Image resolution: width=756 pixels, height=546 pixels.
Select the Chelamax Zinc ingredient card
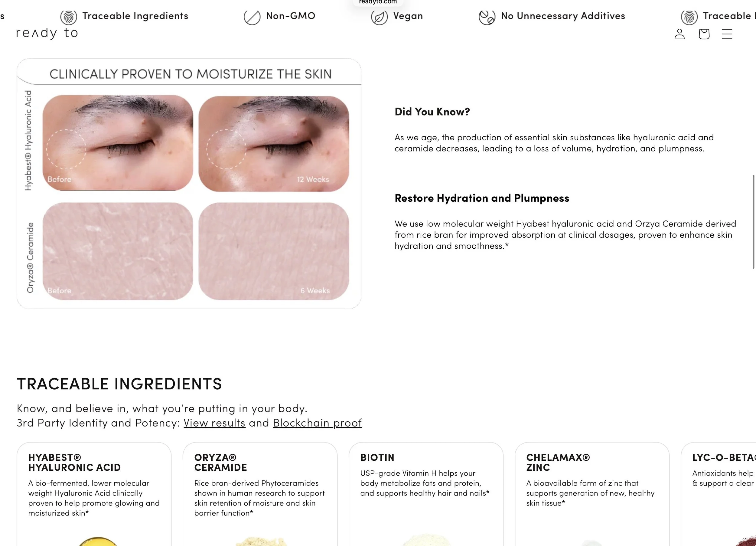tap(592, 494)
